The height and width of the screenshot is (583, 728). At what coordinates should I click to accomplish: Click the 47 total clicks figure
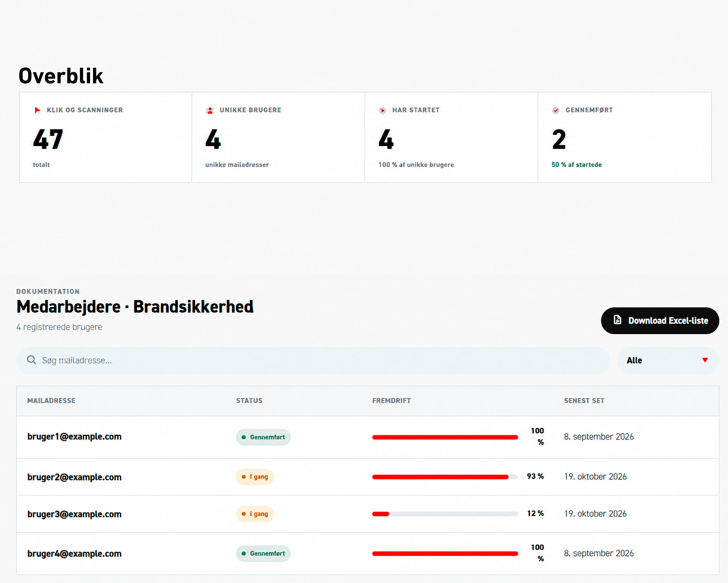pos(48,139)
